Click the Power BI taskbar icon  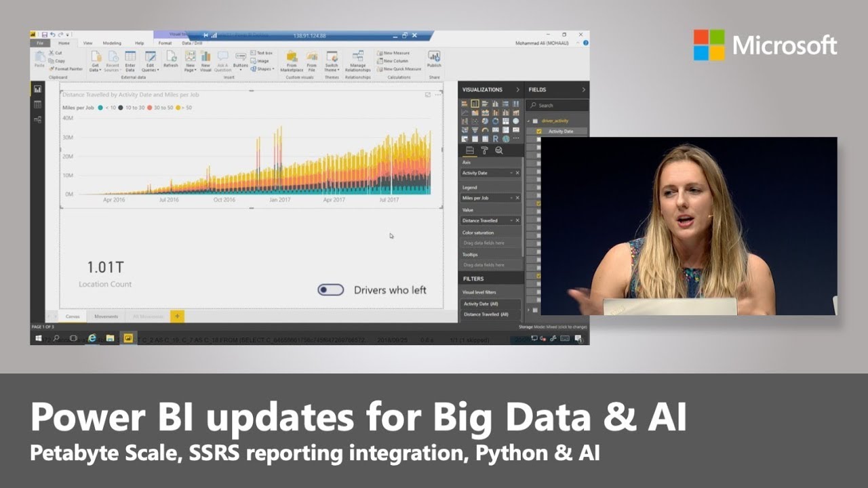(x=127, y=338)
